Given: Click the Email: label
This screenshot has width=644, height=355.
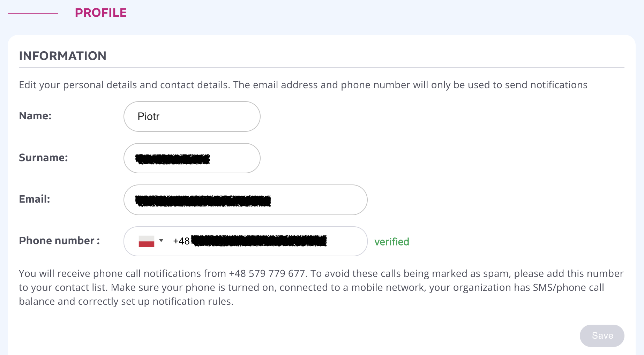Looking at the screenshot, I should pos(35,199).
